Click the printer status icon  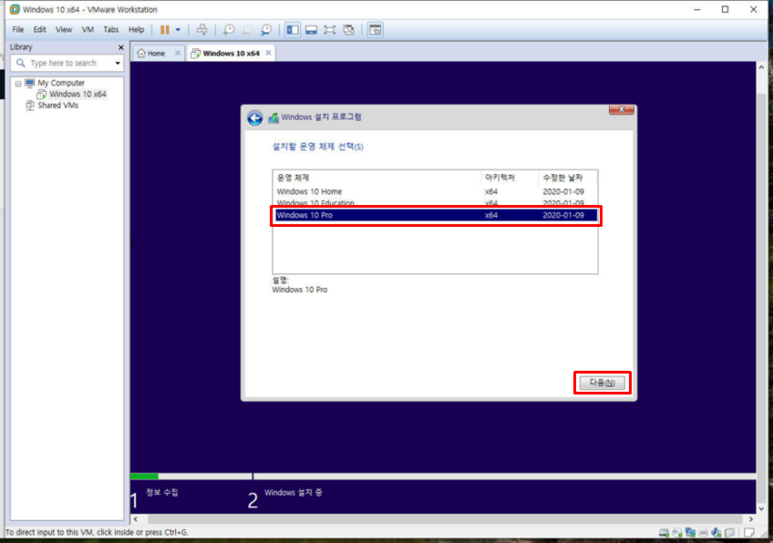(x=703, y=533)
